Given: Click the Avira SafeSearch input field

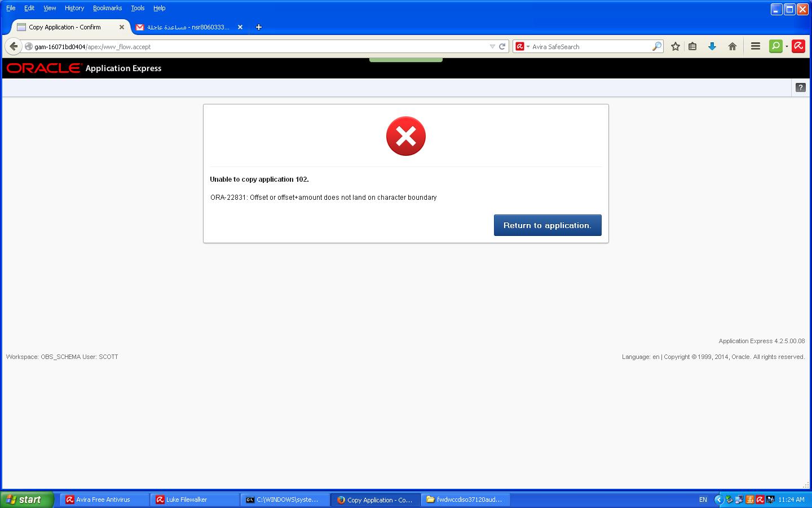Looking at the screenshot, I should (x=589, y=47).
